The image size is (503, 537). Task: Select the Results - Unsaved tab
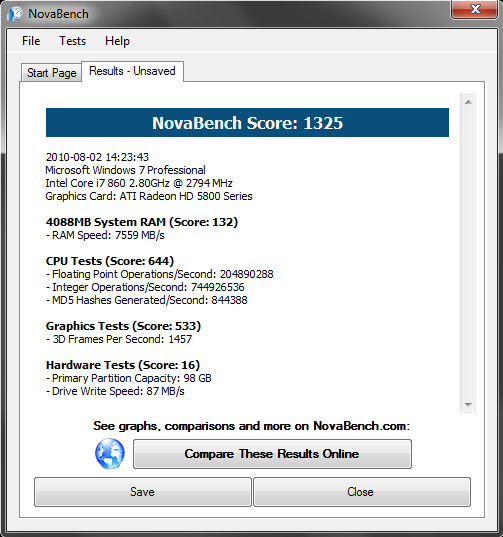[132, 71]
